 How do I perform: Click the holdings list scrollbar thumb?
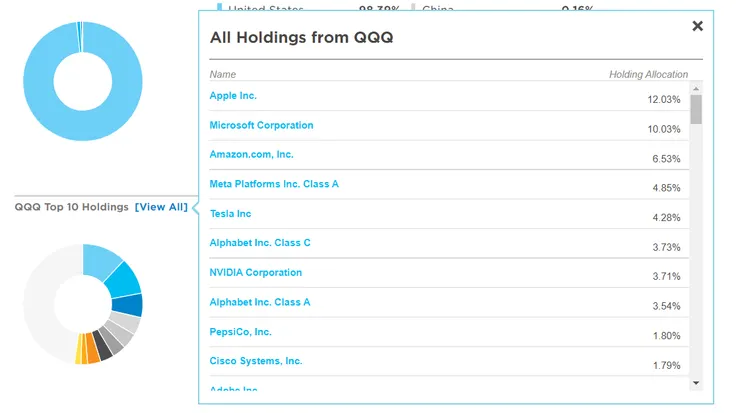[696, 109]
